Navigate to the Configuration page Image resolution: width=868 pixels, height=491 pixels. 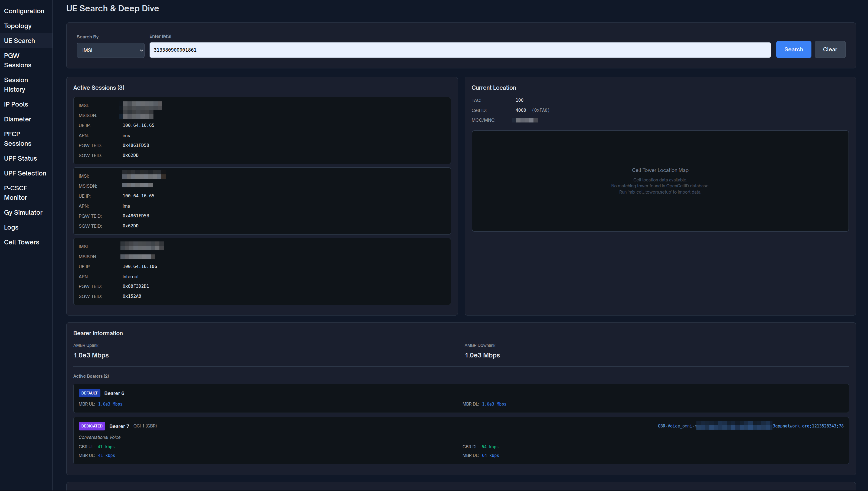coord(24,11)
